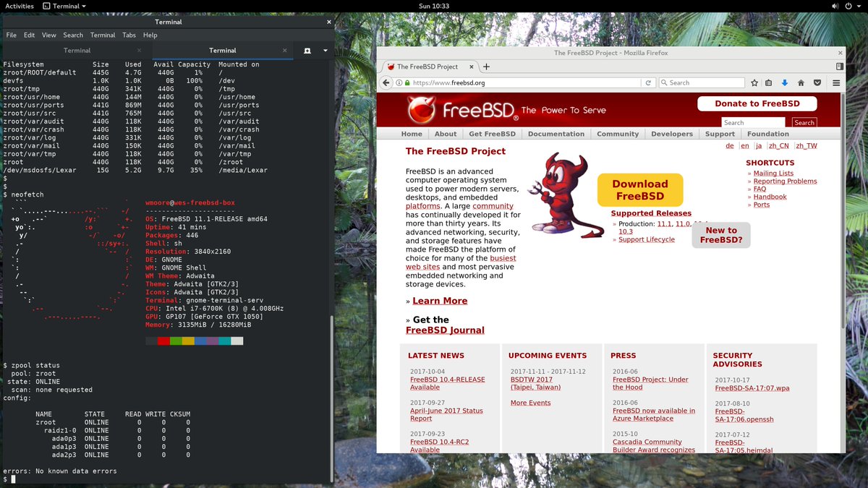868x488 pixels.
Task: Click the teal swatch in neofetch palette
Action: [225, 341]
